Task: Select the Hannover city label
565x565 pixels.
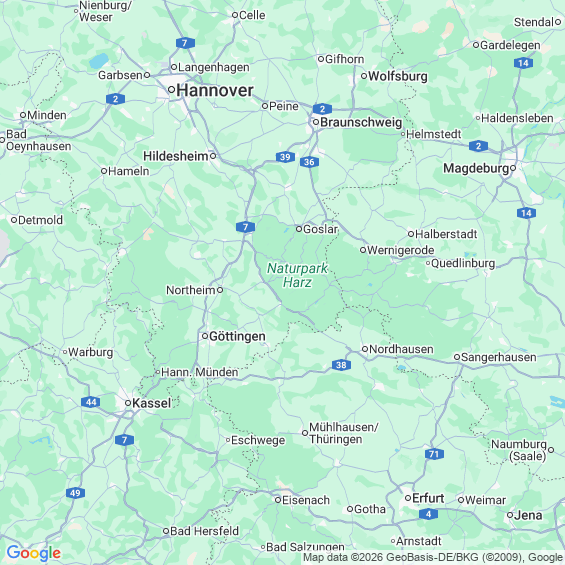Action: [x=215, y=90]
